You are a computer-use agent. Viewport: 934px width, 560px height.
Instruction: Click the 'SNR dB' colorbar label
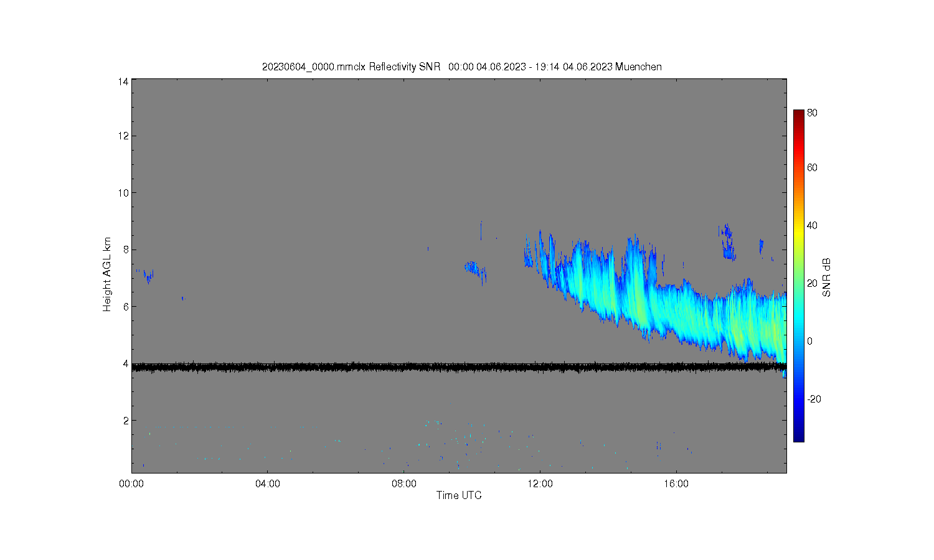click(x=827, y=278)
